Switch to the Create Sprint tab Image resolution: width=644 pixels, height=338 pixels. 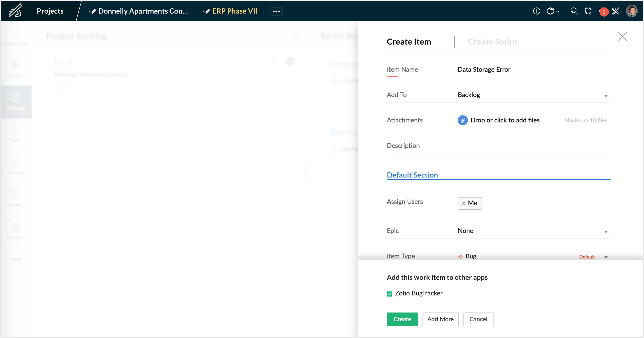[492, 42]
